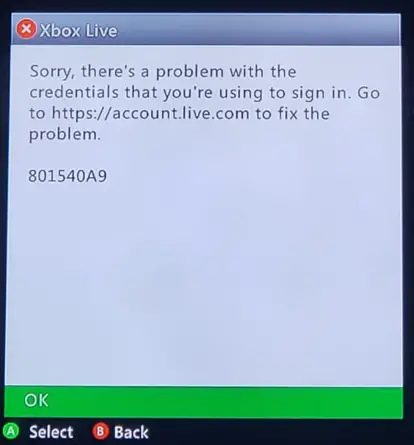The width and height of the screenshot is (414, 445).
Task: Click empty title bar area right of Xbox Live
Action: [x=260, y=31]
